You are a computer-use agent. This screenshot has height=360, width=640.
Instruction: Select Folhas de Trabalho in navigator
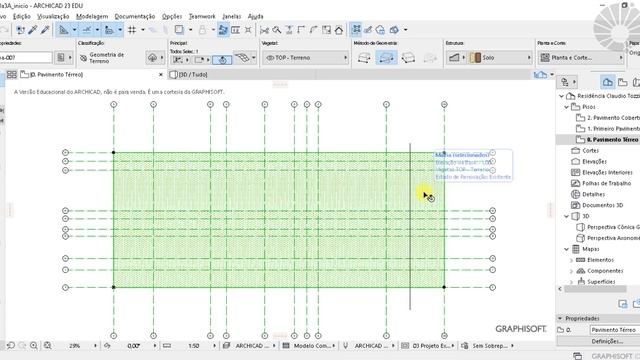(601, 183)
